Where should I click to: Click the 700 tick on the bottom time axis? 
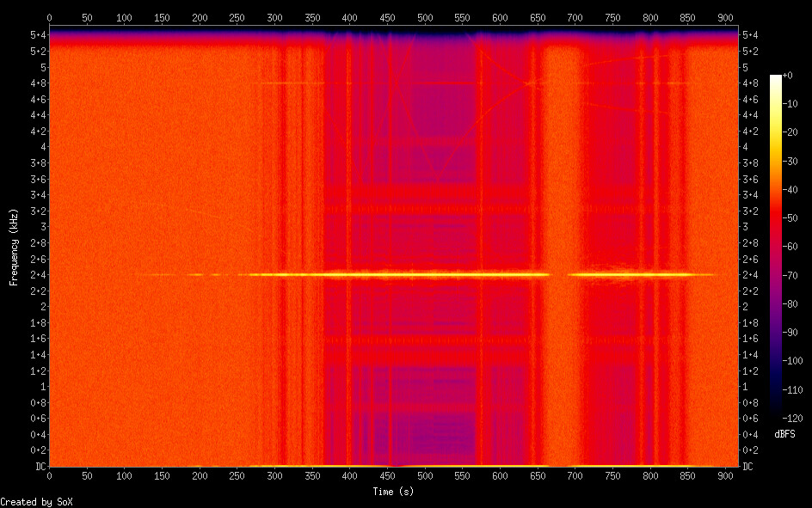pos(575,474)
